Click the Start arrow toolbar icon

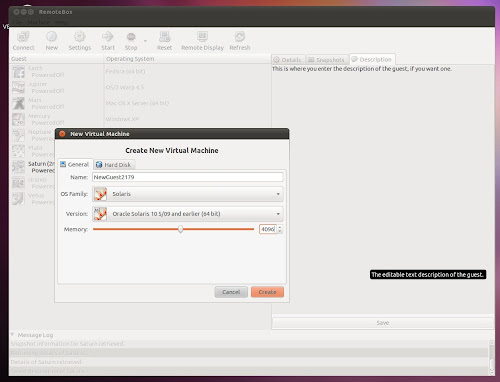[x=108, y=36]
